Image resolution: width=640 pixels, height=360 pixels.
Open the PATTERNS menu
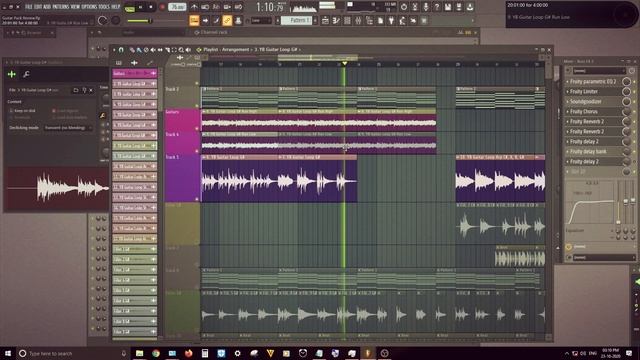click(x=61, y=7)
